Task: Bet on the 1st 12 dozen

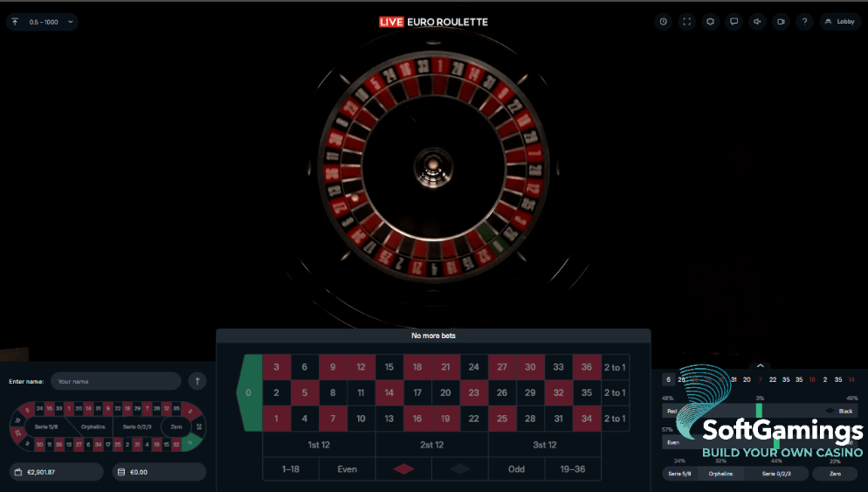Action: (319, 445)
